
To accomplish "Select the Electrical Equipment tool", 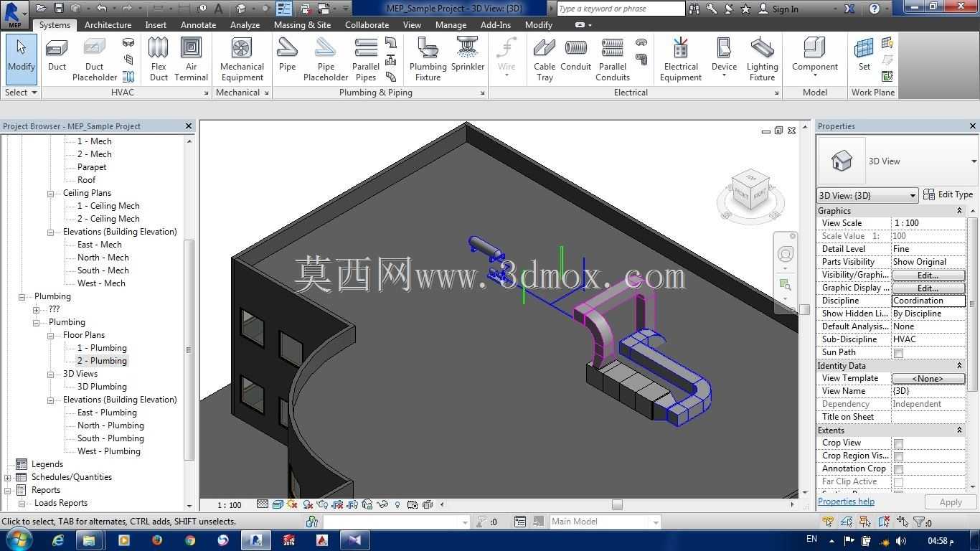I will (681, 60).
